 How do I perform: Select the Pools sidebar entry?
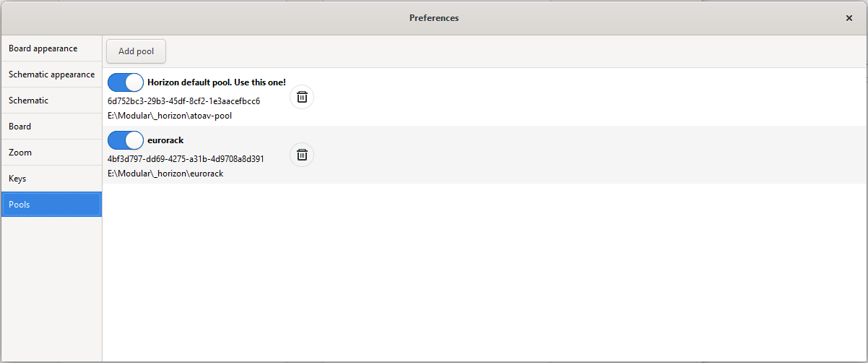(x=51, y=205)
